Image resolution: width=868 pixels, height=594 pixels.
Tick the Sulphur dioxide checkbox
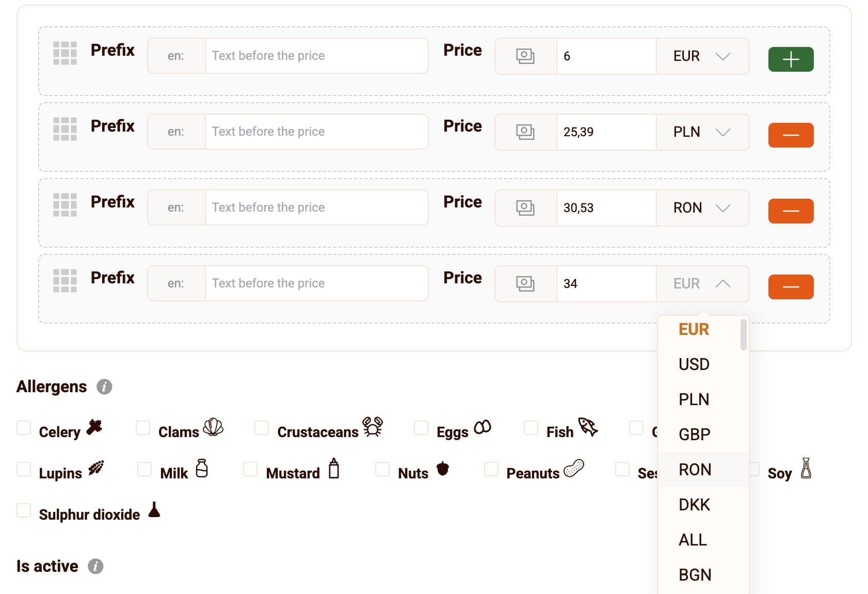pos(24,510)
